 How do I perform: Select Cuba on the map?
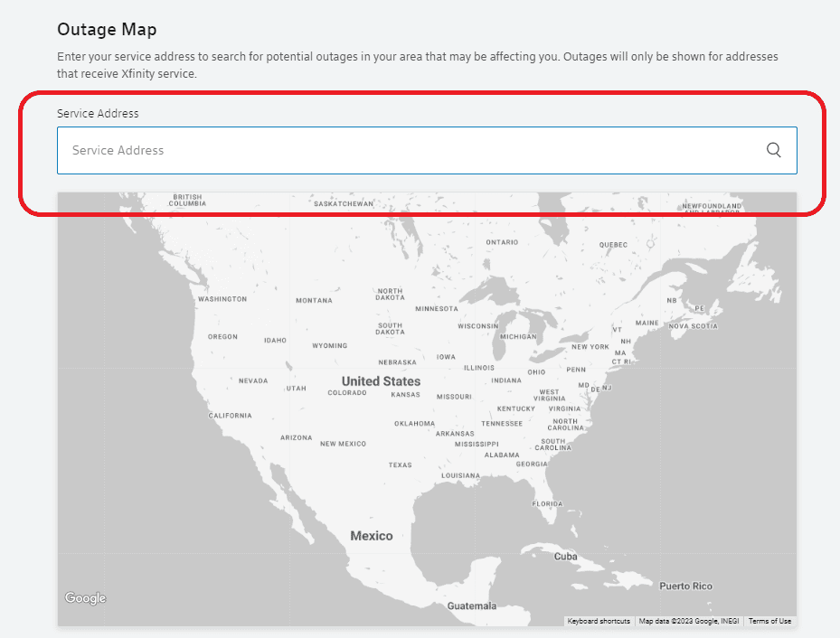pyautogui.click(x=566, y=558)
